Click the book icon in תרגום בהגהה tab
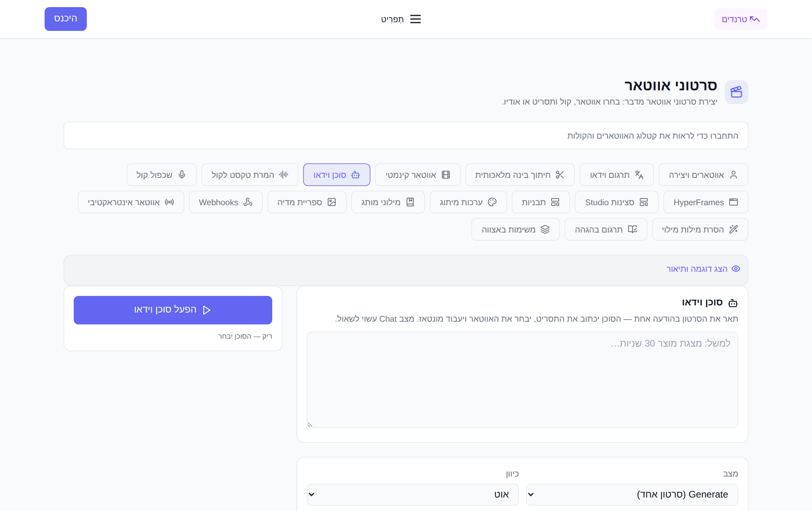Viewport: 812px width, 511px height. pyautogui.click(x=632, y=229)
